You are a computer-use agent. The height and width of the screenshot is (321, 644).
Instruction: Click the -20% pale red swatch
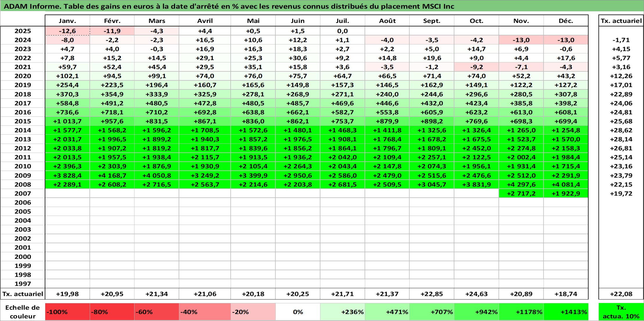point(253,312)
